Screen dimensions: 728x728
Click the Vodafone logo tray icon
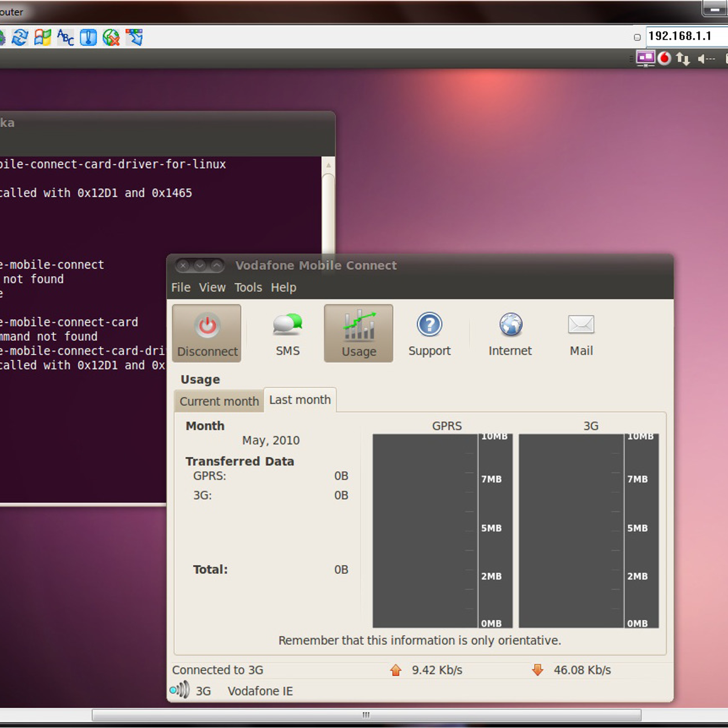[665, 59]
